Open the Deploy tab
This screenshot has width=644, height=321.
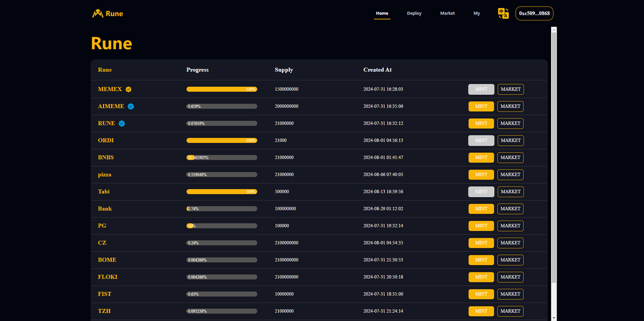414,13
